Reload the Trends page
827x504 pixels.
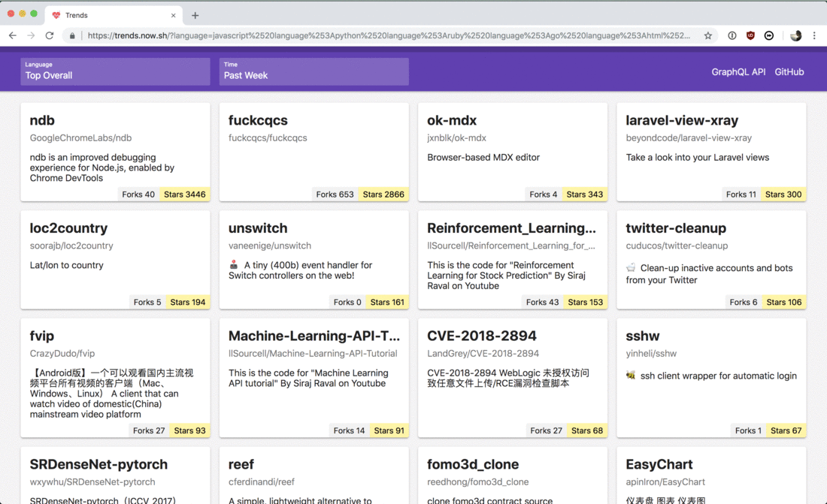tap(50, 35)
